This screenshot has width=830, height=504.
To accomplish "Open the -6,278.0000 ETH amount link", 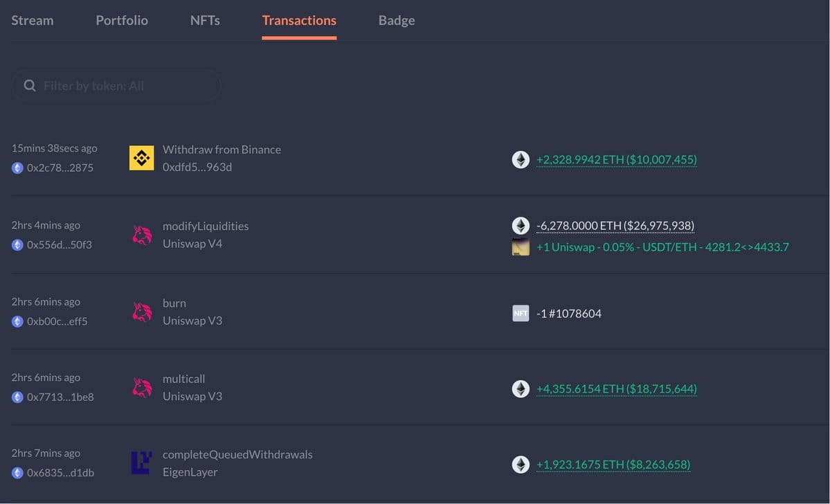I will click(615, 226).
